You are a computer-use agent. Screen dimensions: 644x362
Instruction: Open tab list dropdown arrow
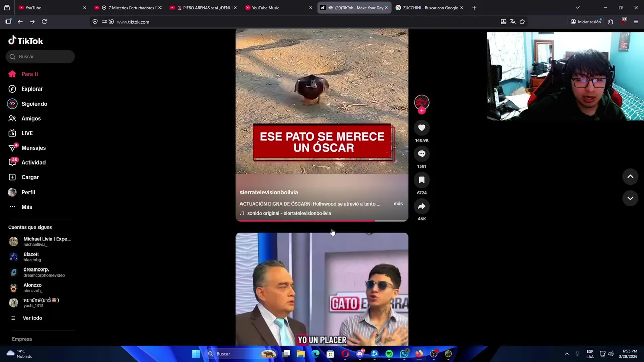tap(578, 8)
